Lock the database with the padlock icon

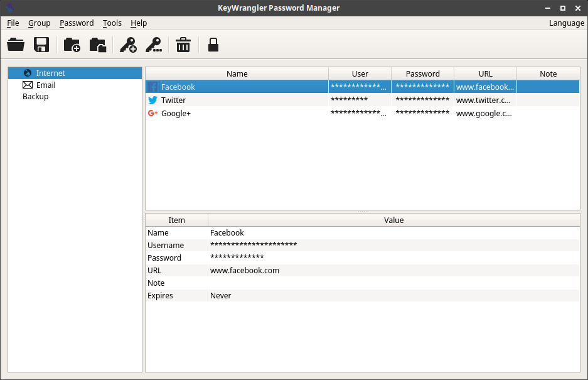(213, 45)
